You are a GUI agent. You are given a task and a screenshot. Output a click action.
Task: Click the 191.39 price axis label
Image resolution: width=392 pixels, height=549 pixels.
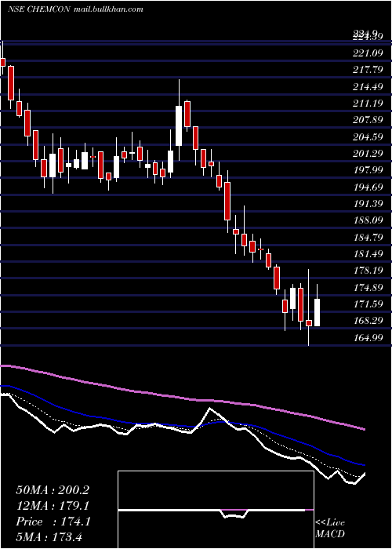368,204
